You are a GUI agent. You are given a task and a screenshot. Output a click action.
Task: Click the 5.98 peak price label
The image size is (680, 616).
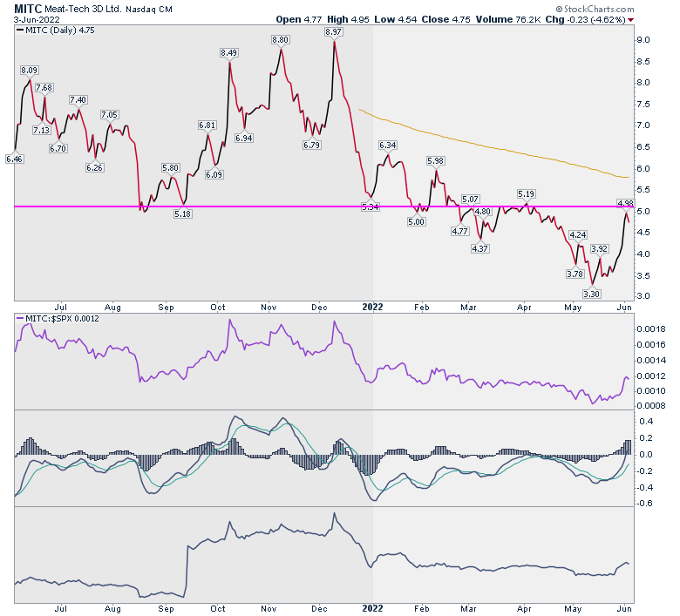point(435,161)
